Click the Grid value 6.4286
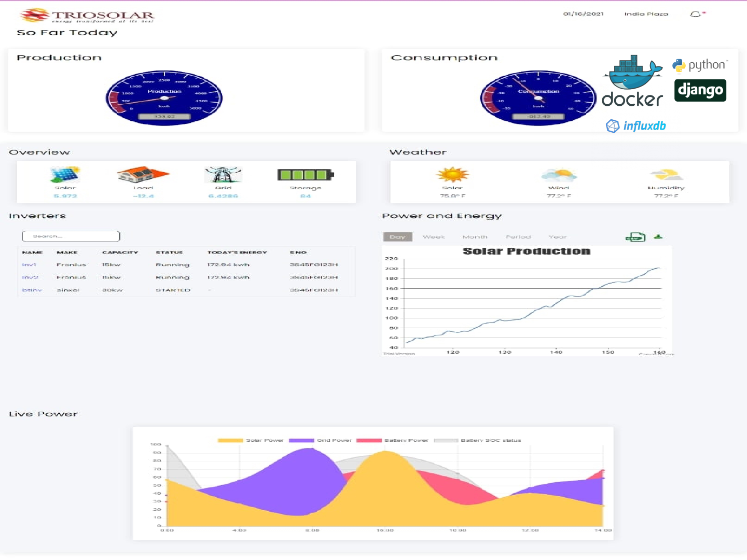This screenshot has width=747, height=560. tap(223, 196)
